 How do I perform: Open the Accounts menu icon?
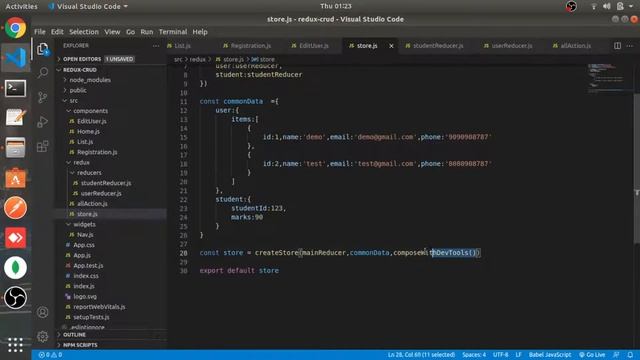(42, 312)
